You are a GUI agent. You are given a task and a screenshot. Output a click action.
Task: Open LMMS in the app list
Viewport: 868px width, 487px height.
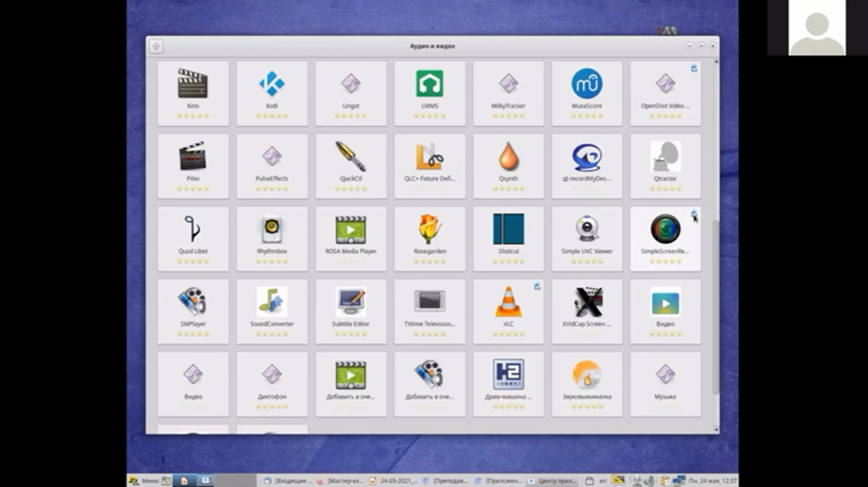[430, 93]
